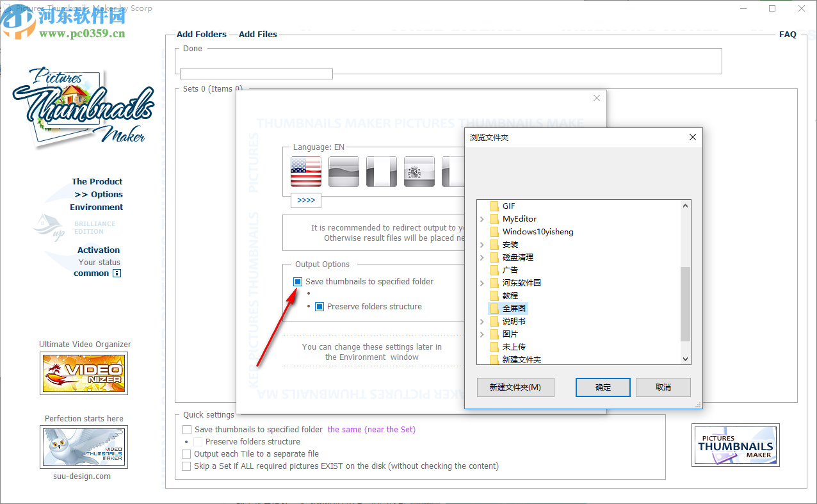This screenshot has height=504, width=817.
Task: Open the Activation section
Action: coord(99,250)
